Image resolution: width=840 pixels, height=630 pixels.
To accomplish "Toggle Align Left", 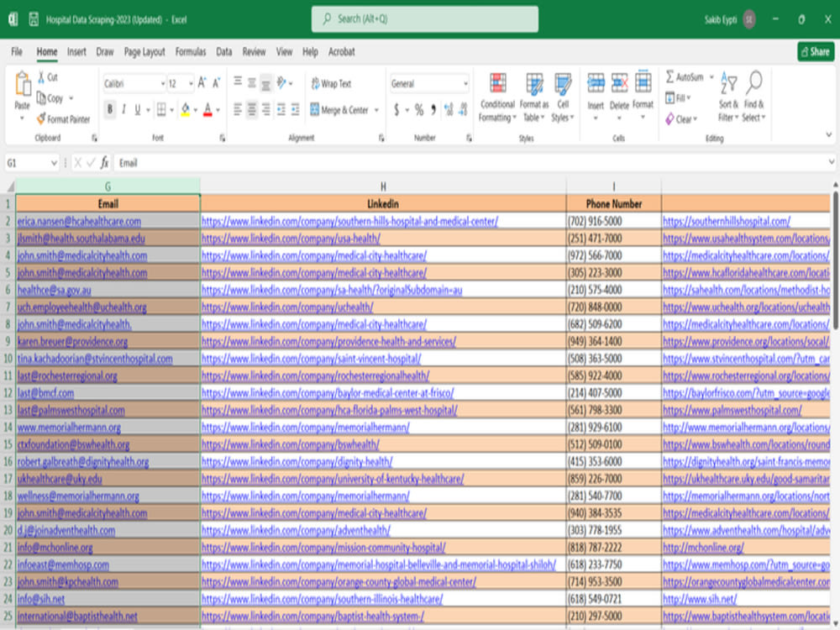I will click(x=238, y=110).
